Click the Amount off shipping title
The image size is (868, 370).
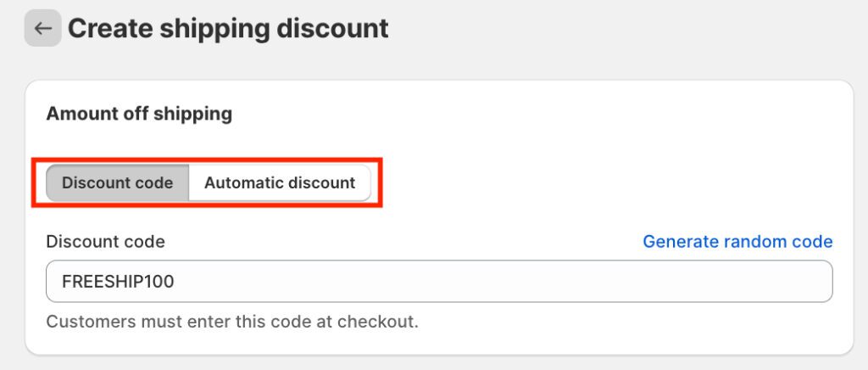[139, 114]
